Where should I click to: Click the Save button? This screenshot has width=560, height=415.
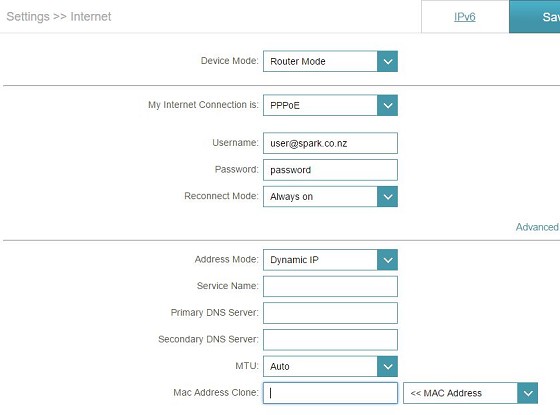coord(535,17)
